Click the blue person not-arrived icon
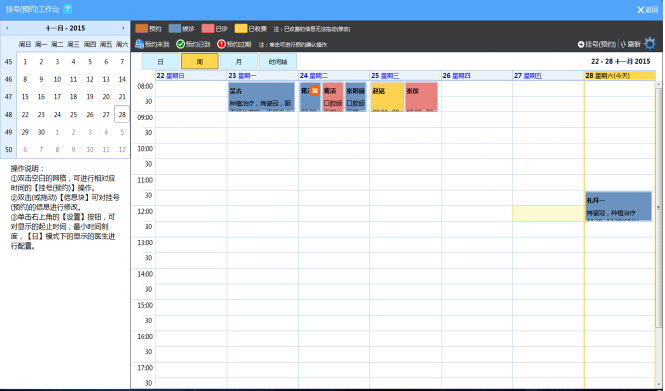 click(x=139, y=44)
